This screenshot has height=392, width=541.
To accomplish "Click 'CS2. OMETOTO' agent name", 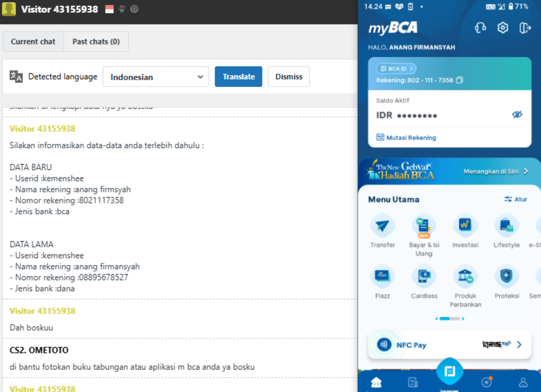I will point(39,350).
